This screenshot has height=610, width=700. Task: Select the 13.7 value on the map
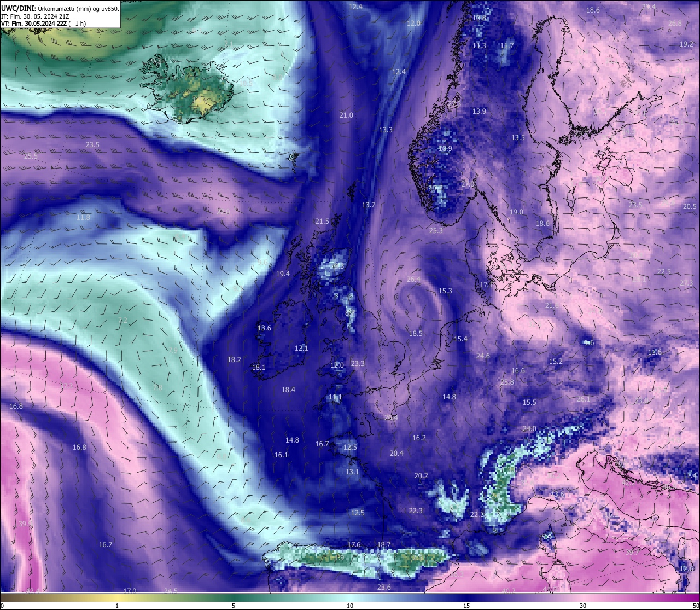pyautogui.click(x=369, y=205)
